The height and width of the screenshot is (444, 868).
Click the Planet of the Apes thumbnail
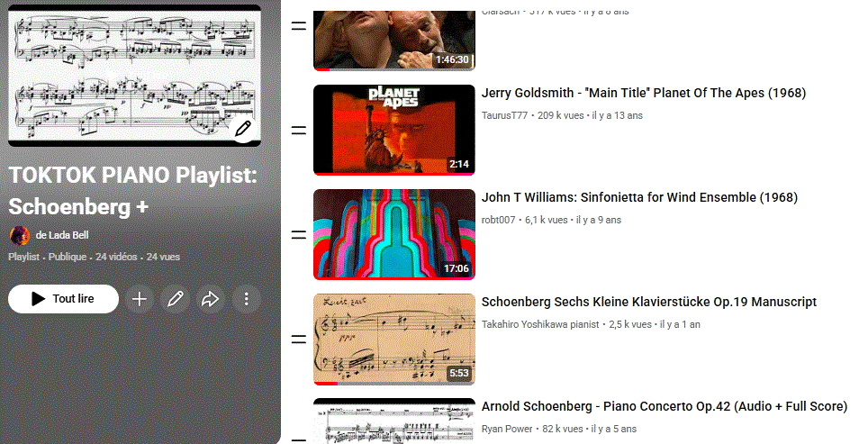(394, 130)
